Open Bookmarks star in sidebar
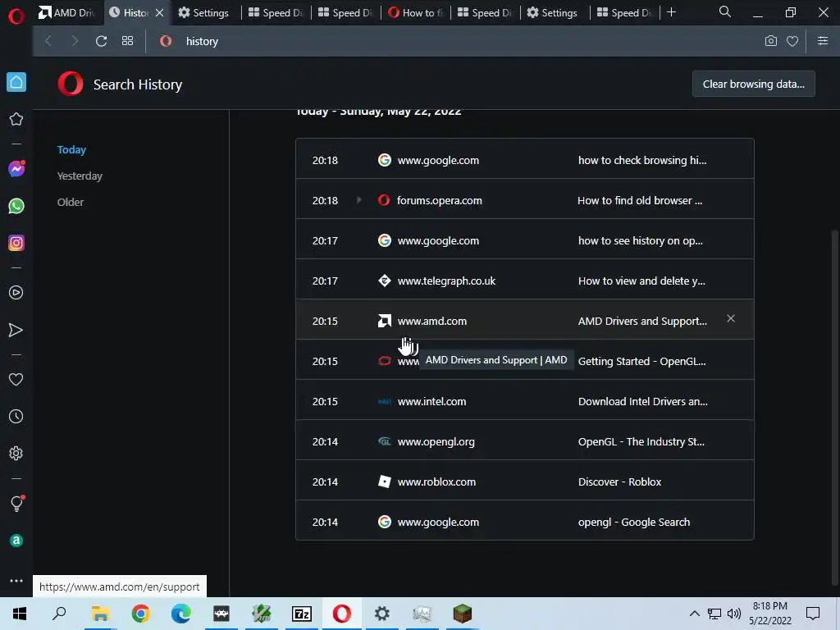 [x=16, y=119]
